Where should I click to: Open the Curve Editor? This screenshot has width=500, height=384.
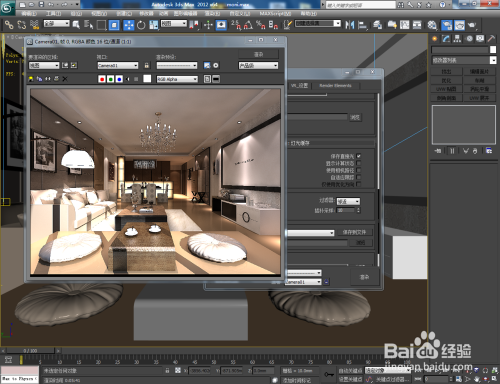405,25
